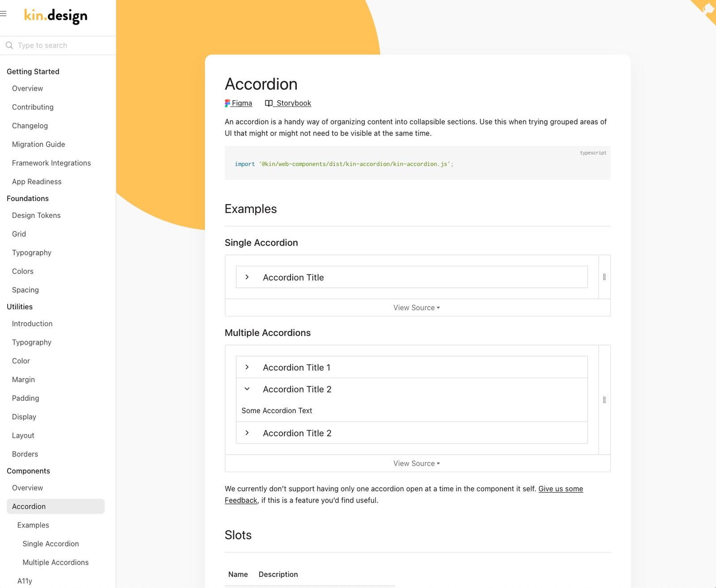Image resolution: width=716 pixels, height=588 pixels.
Task: Jump to Multiple Accordions section in sidebar
Action: pyautogui.click(x=55, y=562)
